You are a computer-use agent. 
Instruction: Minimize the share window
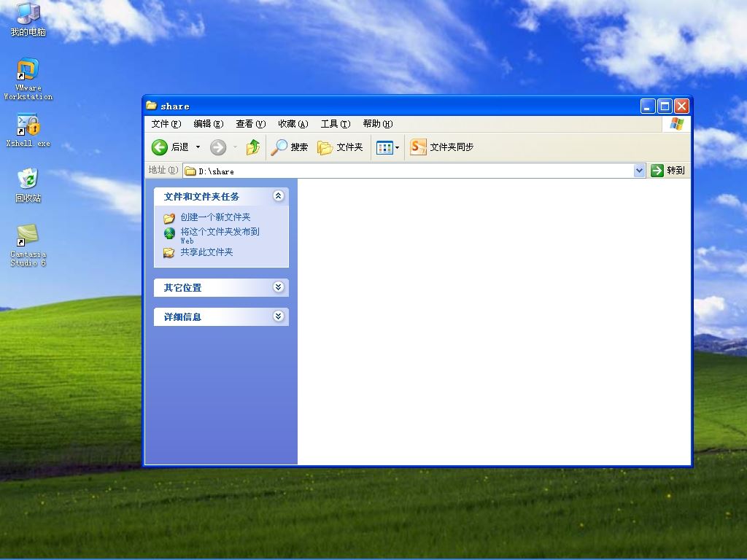tap(648, 106)
